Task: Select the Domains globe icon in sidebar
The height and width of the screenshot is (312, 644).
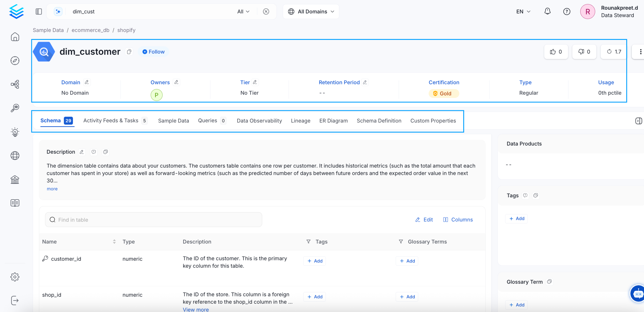Action: [x=15, y=156]
